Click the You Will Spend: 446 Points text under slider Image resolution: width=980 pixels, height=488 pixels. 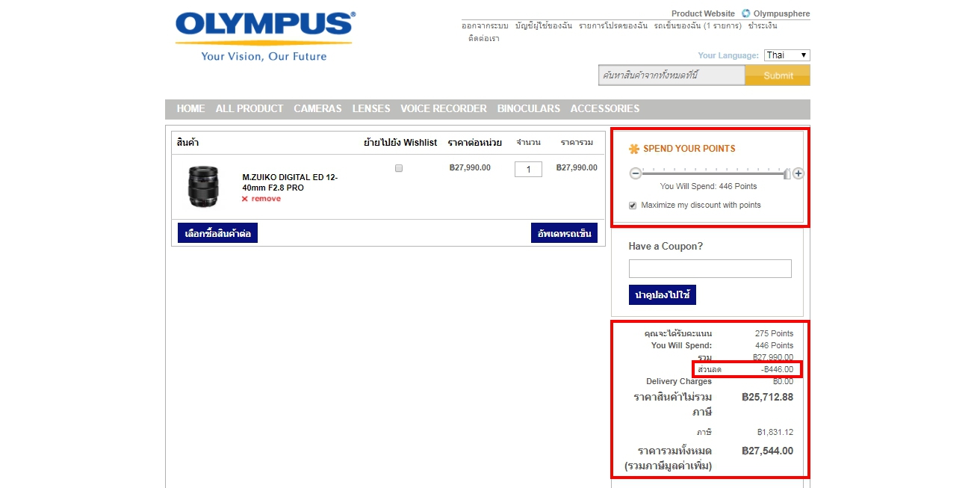coord(708,186)
